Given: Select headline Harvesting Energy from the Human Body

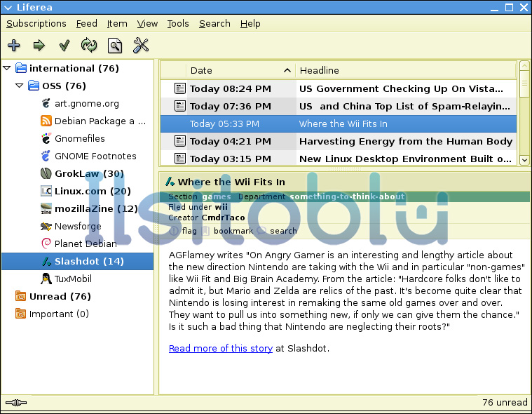Looking at the screenshot, I should [339, 141].
